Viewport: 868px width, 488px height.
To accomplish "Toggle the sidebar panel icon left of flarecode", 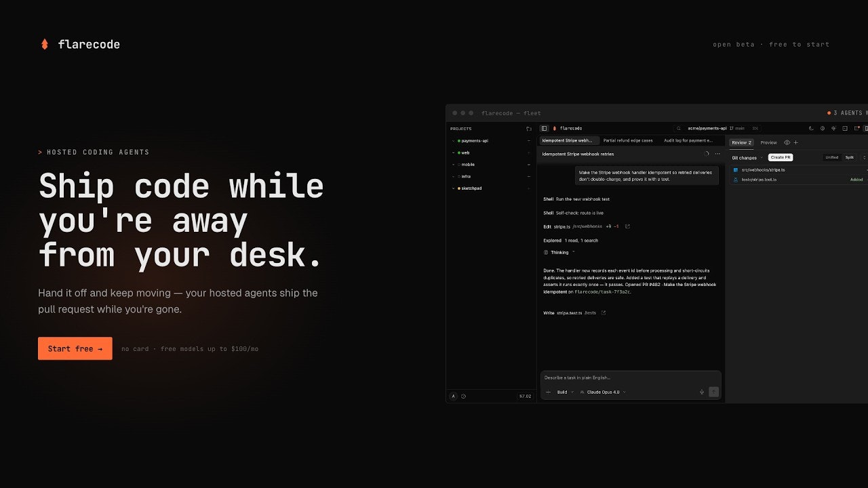I will 544,128.
